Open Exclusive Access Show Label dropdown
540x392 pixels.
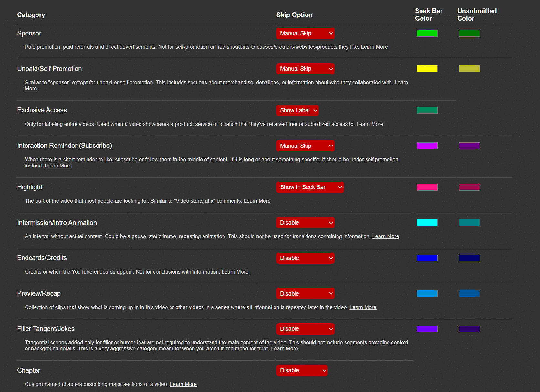tap(297, 110)
